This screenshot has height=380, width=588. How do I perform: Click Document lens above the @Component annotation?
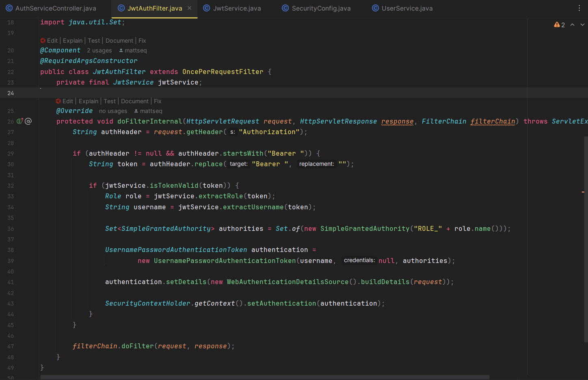(x=119, y=41)
